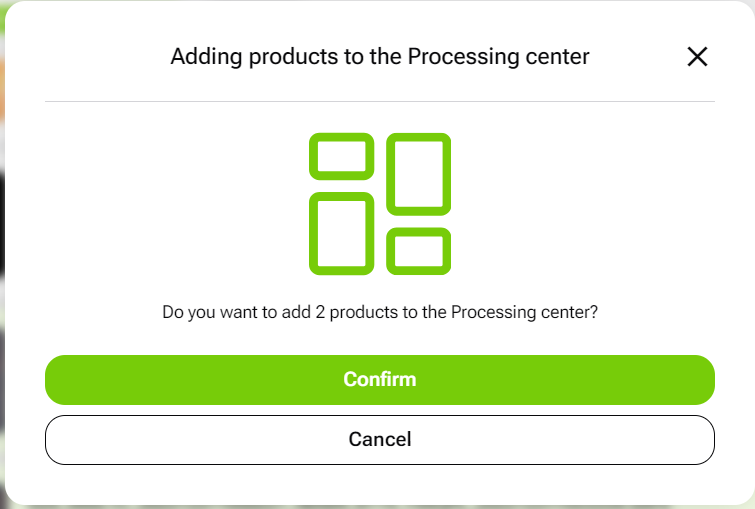
Task: Dismiss the dialog with the X icon
Action: pos(697,57)
